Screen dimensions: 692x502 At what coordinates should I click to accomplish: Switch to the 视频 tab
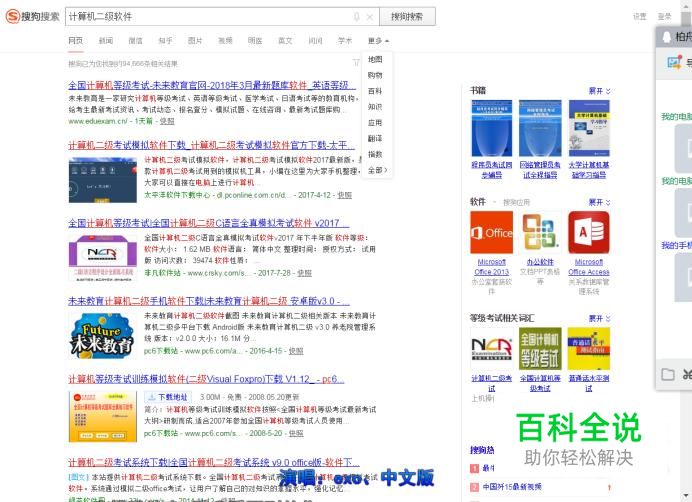225,41
